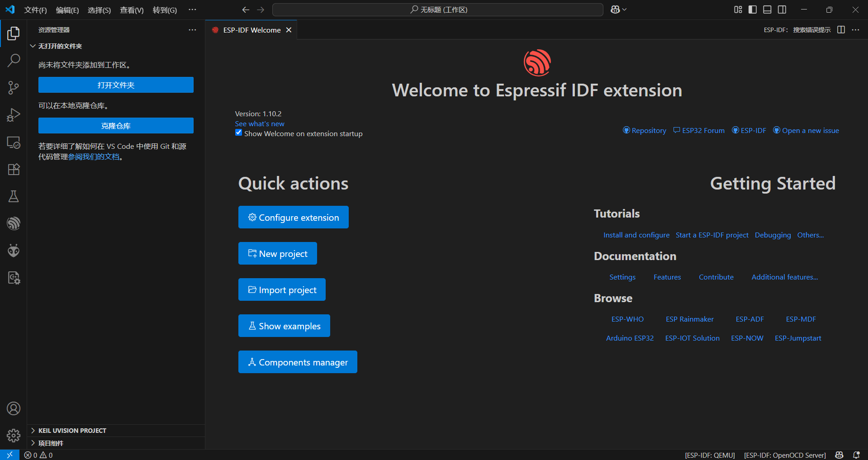Open the Copilot status bar icon
The width and height of the screenshot is (868, 460).
[840, 455]
